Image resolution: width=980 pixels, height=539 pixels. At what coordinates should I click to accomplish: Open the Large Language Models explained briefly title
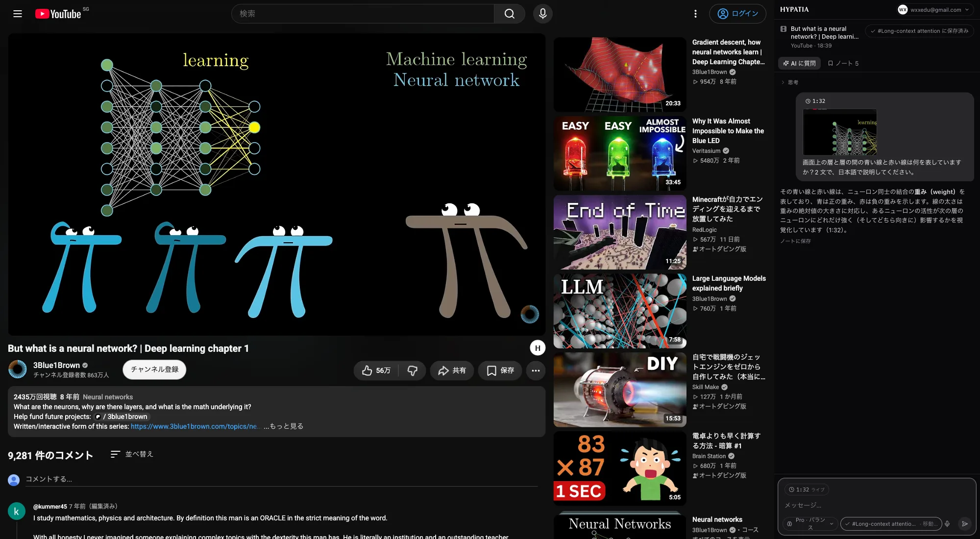pyautogui.click(x=729, y=283)
